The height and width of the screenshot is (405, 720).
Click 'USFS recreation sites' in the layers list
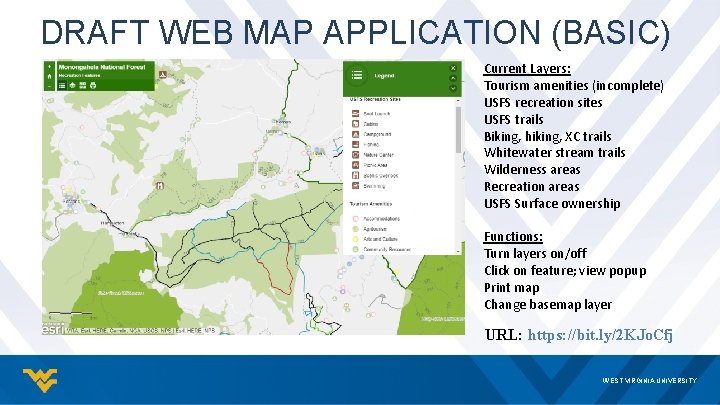(543, 102)
